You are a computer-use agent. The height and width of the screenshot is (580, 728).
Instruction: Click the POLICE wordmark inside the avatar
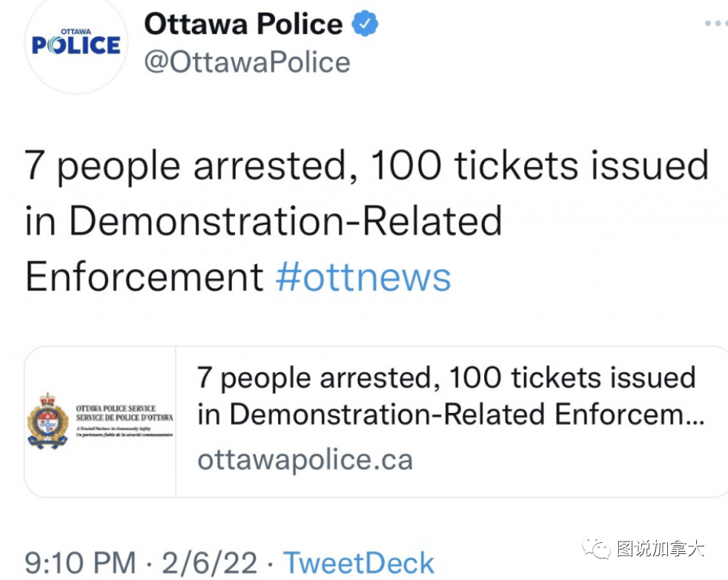tap(76, 45)
